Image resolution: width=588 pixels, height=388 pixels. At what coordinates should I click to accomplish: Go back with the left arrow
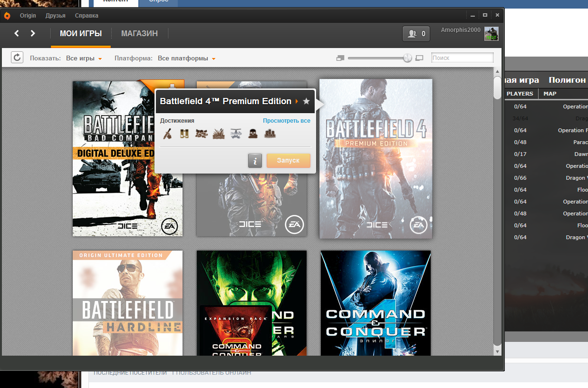pos(17,33)
